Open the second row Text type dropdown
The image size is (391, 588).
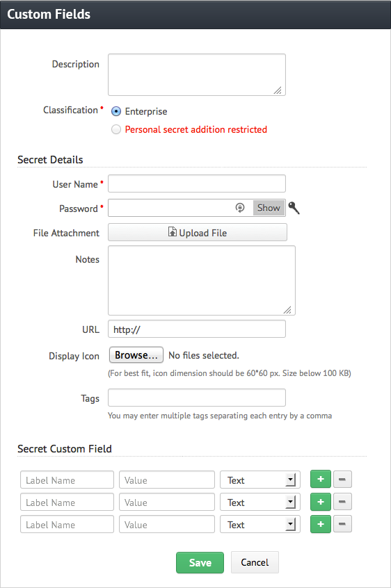[260, 502]
